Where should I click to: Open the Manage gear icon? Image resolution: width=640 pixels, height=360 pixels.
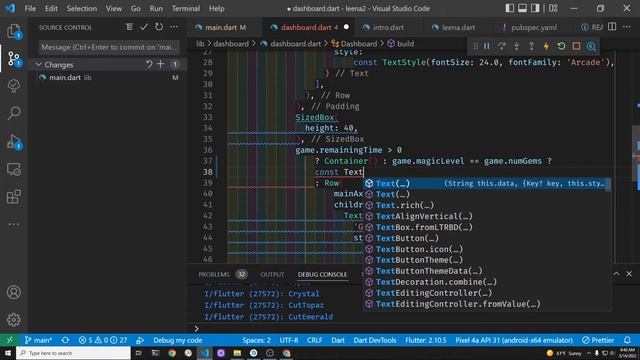coord(14,320)
